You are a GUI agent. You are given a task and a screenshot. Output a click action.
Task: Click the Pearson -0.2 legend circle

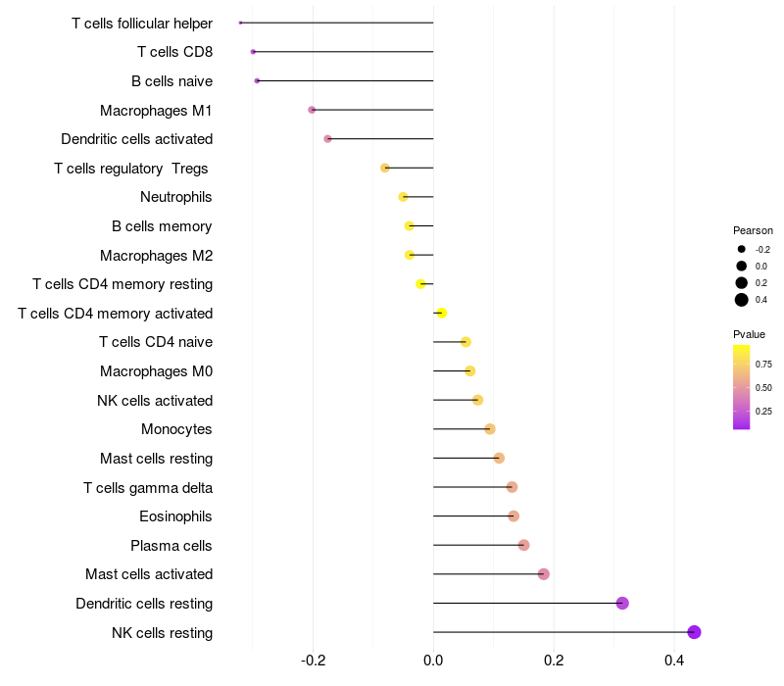(x=741, y=249)
